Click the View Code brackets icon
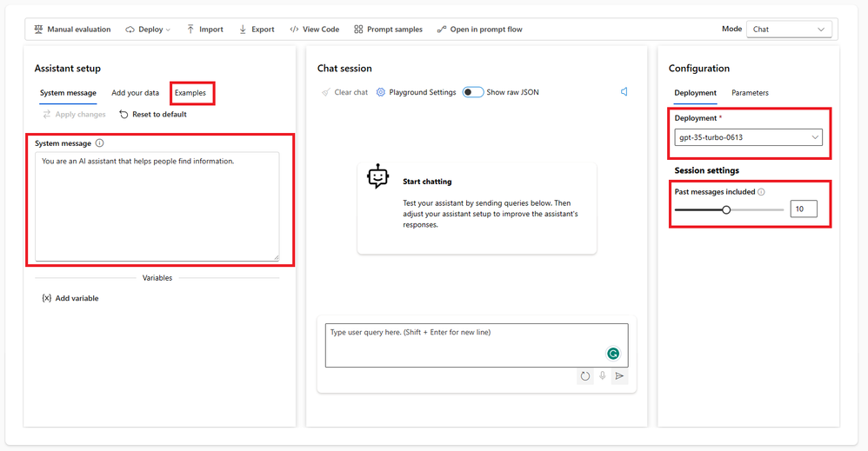This screenshot has width=868, height=451. pyautogui.click(x=294, y=30)
